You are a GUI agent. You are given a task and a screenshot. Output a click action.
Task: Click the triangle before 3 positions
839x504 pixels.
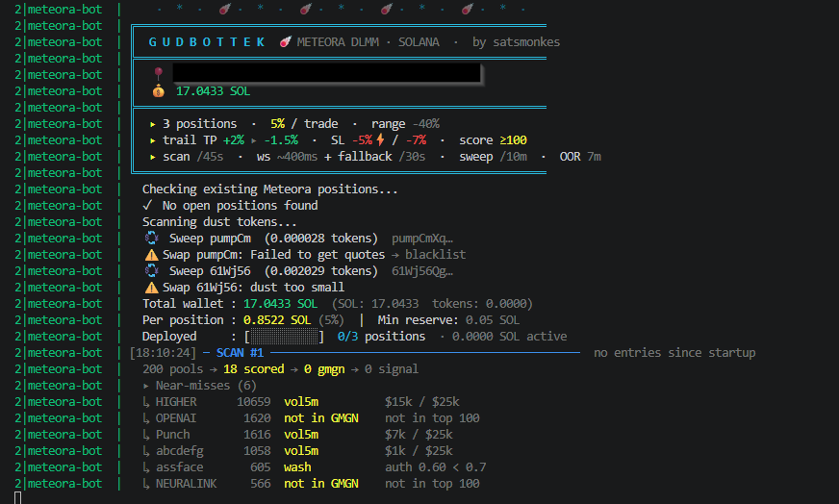[152, 124]
